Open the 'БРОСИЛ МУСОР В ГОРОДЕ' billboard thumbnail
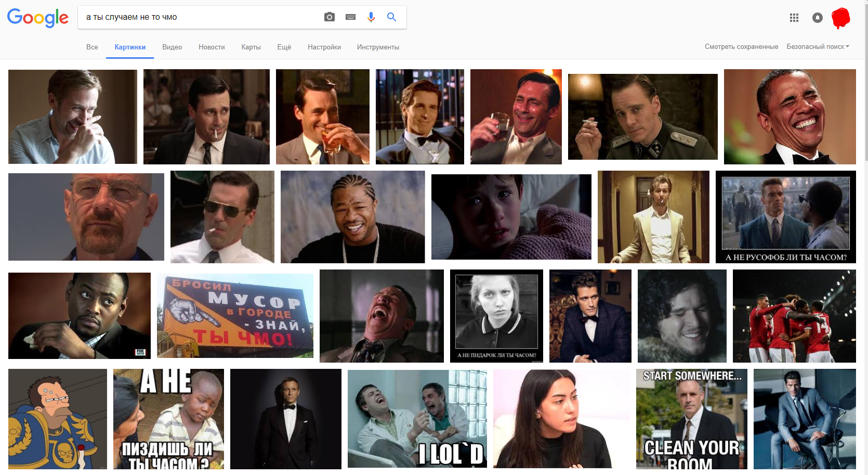 click(235, 316)
